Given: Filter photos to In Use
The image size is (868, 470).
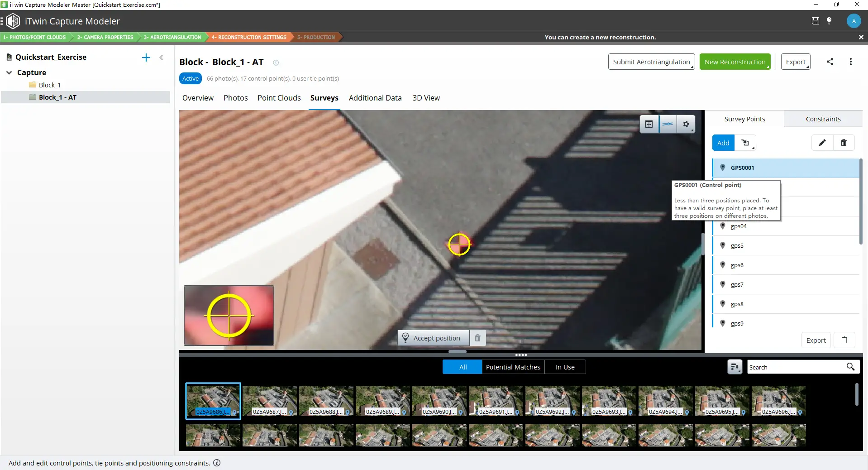Looking at the screenshot, I should (x=565, y=367).
